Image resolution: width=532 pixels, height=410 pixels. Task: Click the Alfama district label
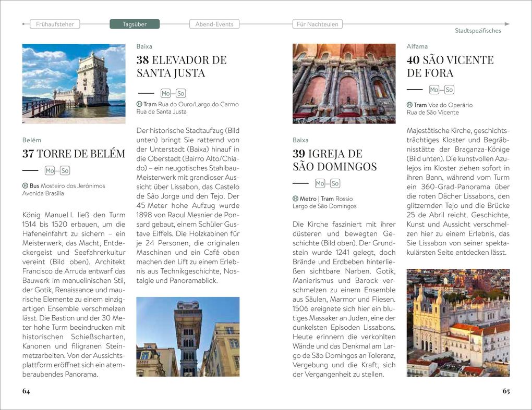(x=417, y=46)
